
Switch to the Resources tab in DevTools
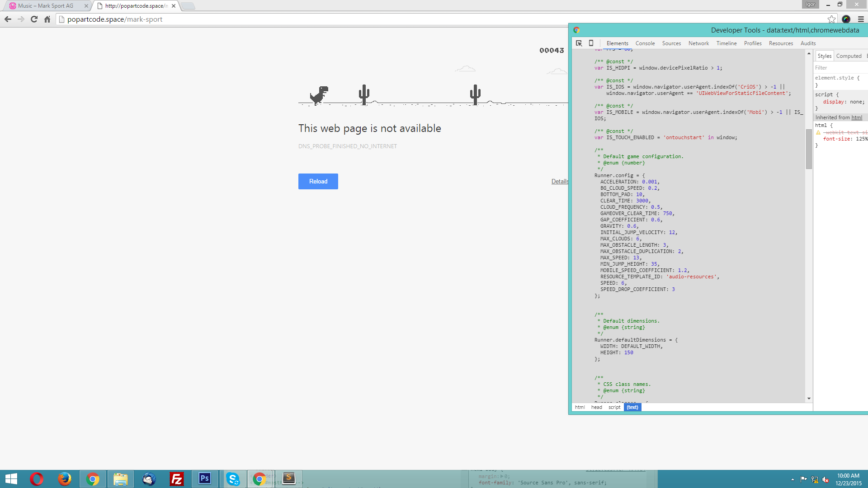point(781,43)
